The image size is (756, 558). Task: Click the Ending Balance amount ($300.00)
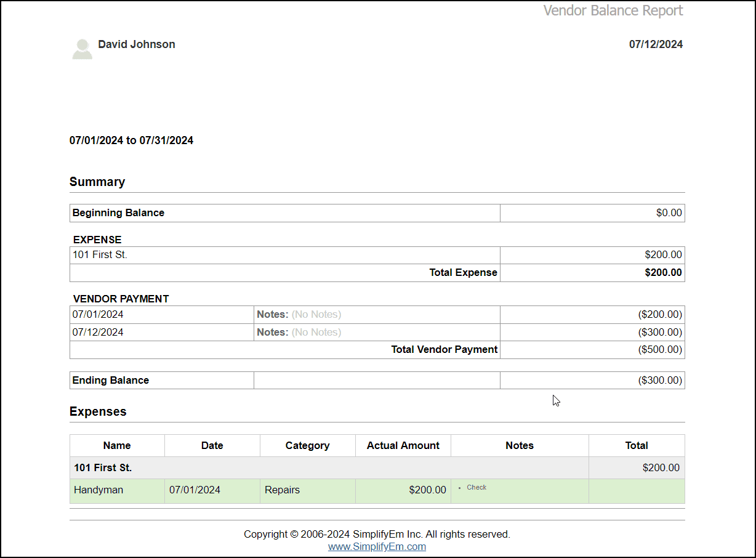click(659, 381)
